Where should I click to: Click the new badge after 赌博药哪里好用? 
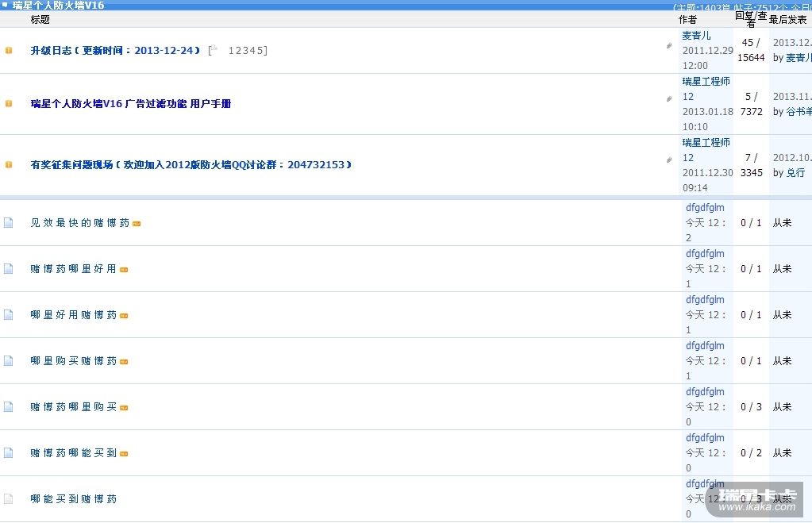pos(124,270)
